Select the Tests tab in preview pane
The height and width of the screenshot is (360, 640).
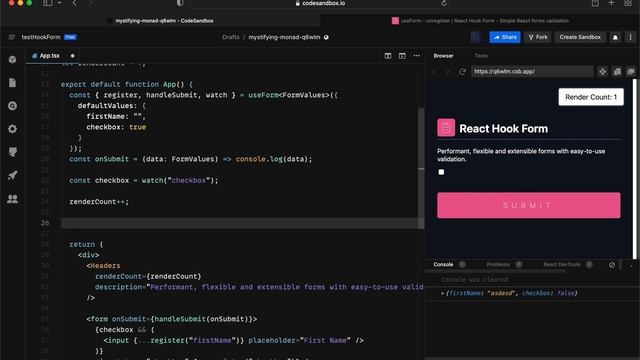(481, 56)
